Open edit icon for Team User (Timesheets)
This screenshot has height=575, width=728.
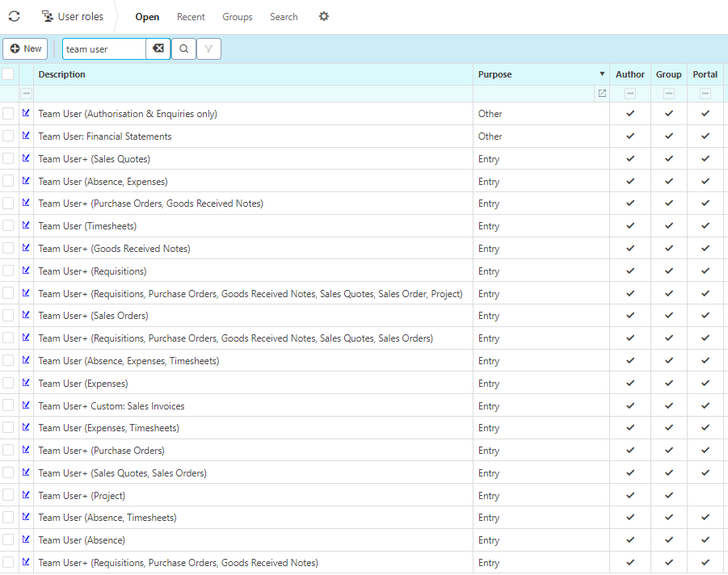point(26,225)
